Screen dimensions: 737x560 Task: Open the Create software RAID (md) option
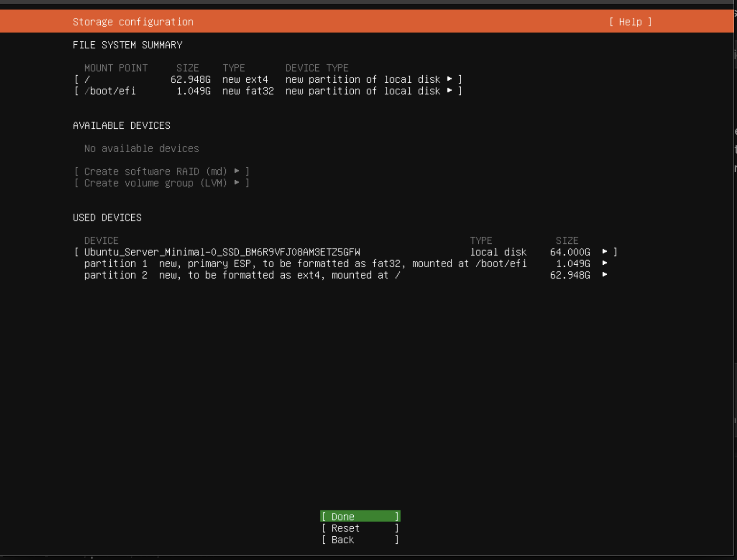[162, 171]
